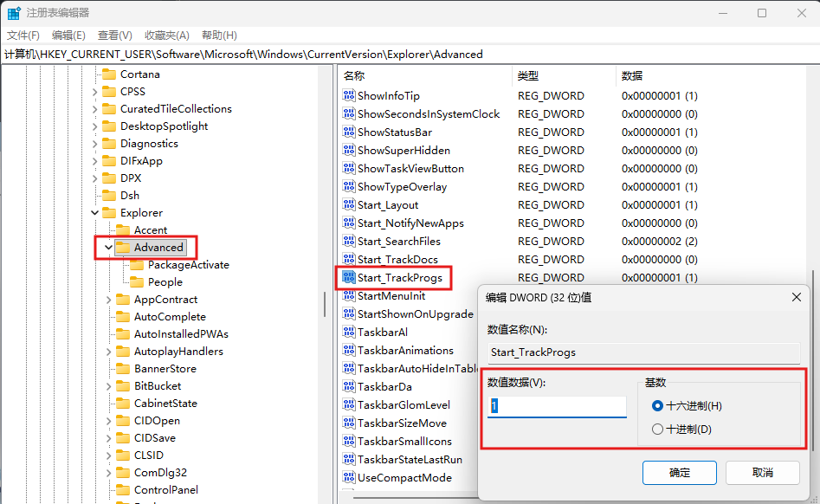820x504 pixels.
Task: Cancel the DWORD edit with 取消
Action: pos(763,473)
